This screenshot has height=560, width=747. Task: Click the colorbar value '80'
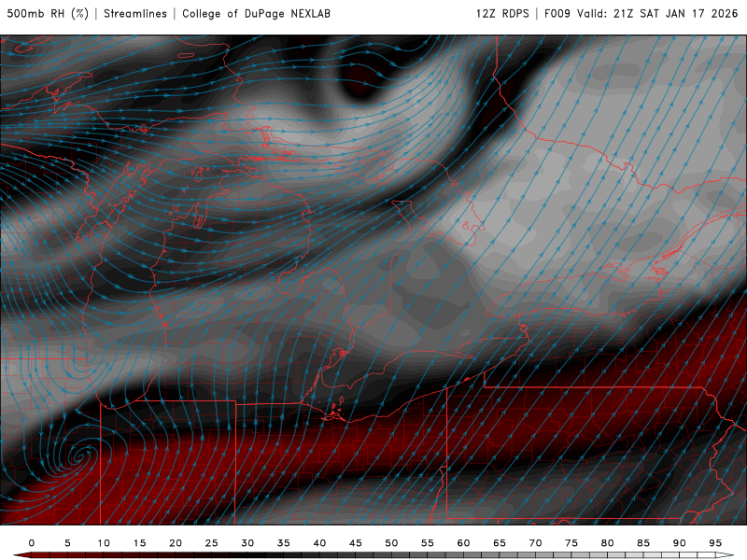(608, 543)
